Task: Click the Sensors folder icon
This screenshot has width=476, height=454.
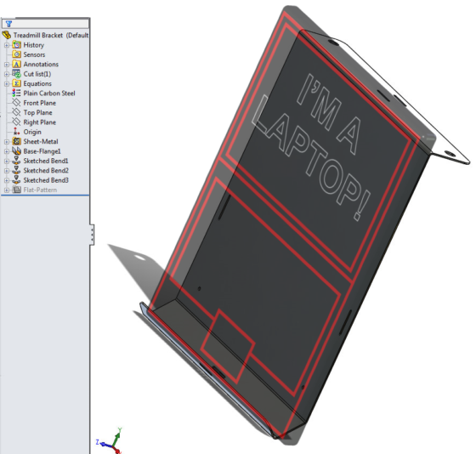Action: pos(16,54)
